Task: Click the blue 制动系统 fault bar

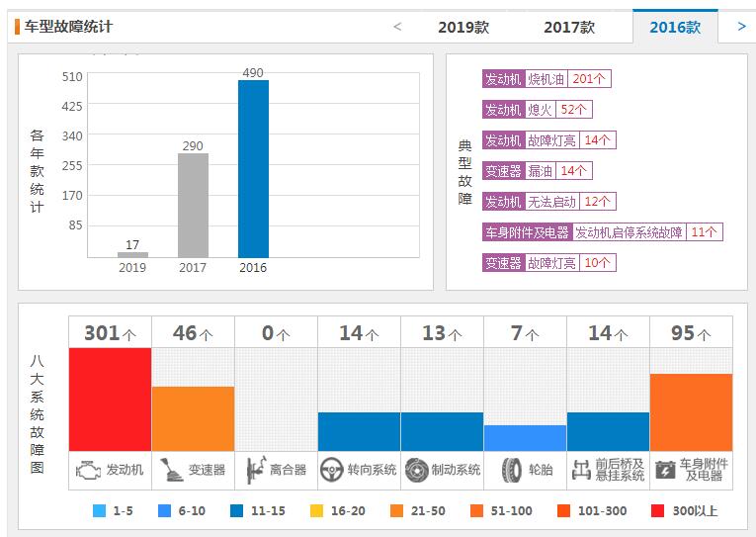Action: point(442,432)
